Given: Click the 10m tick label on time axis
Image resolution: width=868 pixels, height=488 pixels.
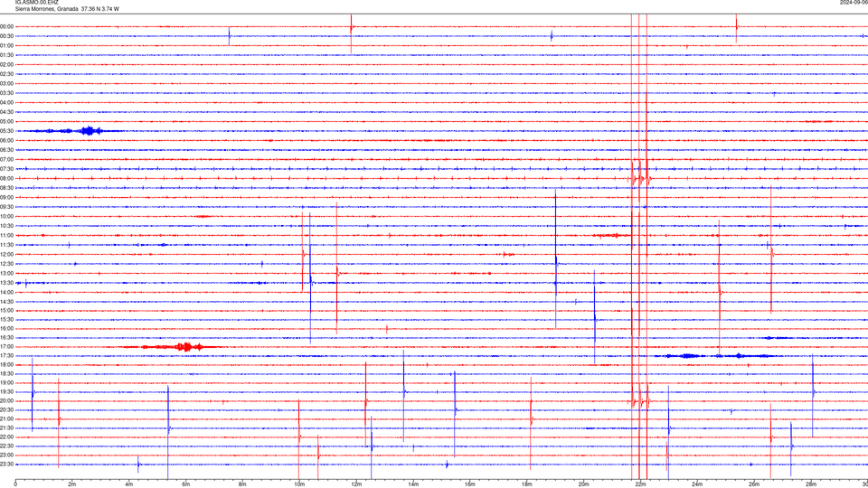Looking at the screenshot, I should (x=299, y=484).
